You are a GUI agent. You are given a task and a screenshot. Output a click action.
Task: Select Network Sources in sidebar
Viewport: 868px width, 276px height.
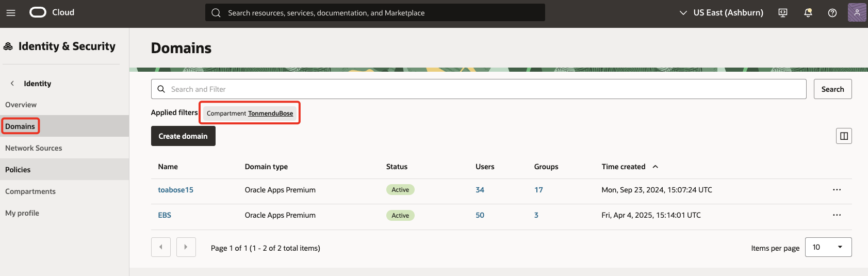[x=34, y=148]
